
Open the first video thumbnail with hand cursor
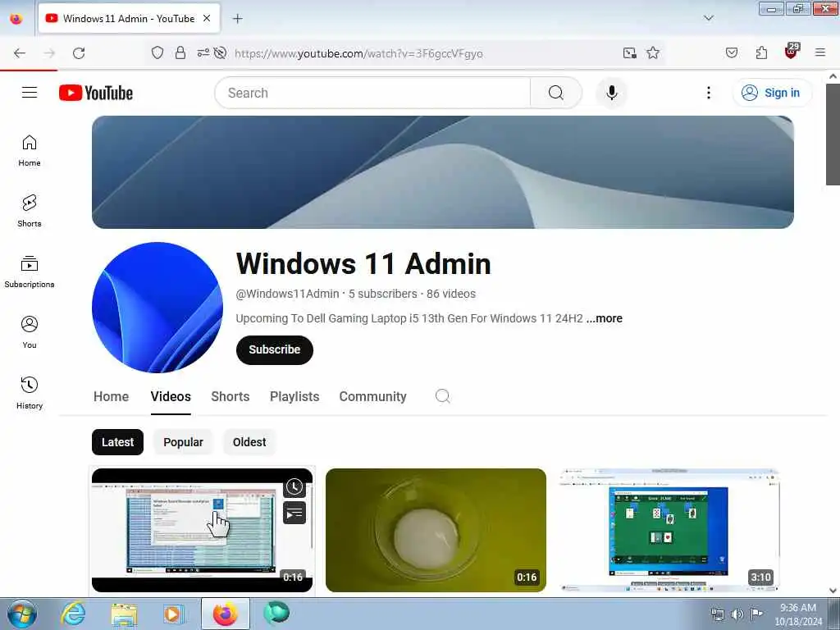pos(202,531)
